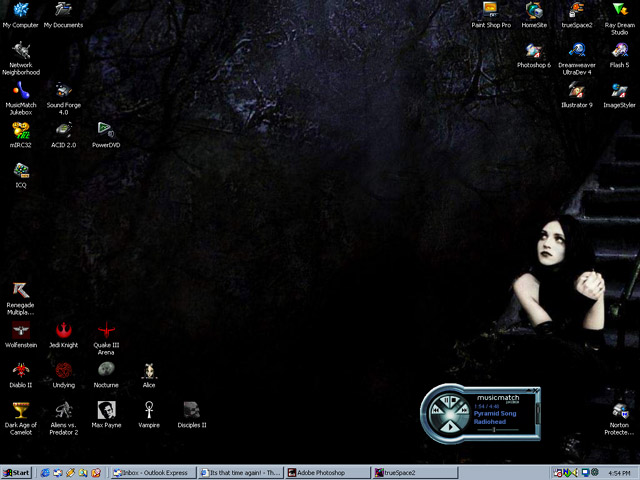The width and height of the screenshot is (640, 480).
Task: Select the trueSpace2 desktop icon
Action: (x=577, y=15)
